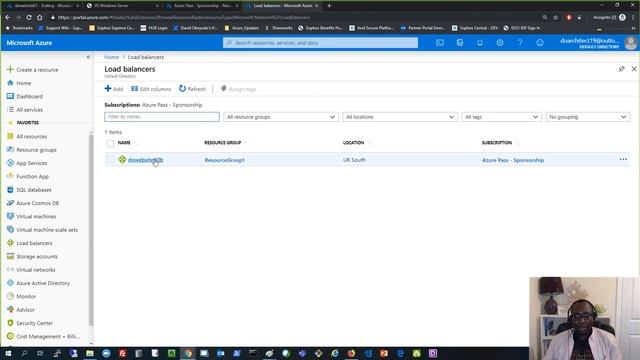Switch to IIS Windows Server tab
This screenshot has width=640, height=360.
[122, 6]
